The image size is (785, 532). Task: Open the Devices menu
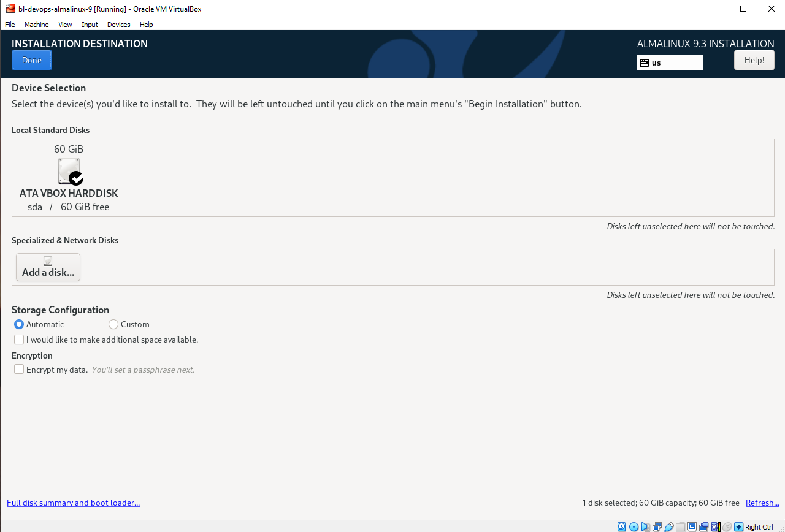click(118, 25)
